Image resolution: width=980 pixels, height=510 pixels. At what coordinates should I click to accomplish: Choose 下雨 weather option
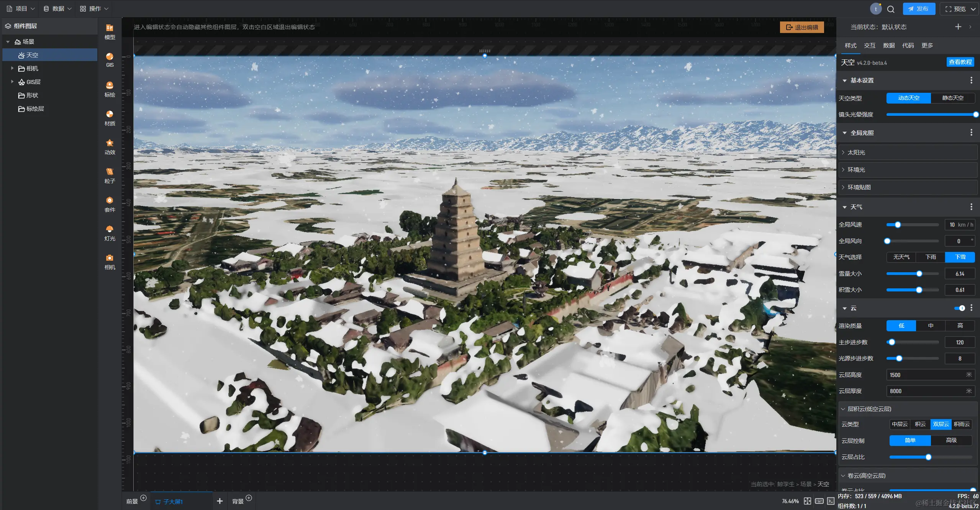(x=931, y=257)
